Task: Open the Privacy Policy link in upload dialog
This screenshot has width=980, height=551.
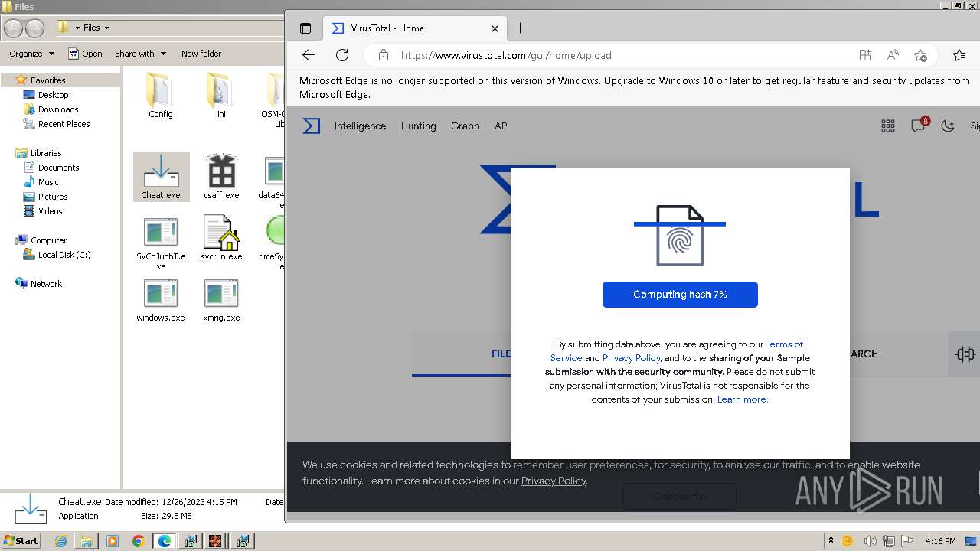Action: [631, 358]
